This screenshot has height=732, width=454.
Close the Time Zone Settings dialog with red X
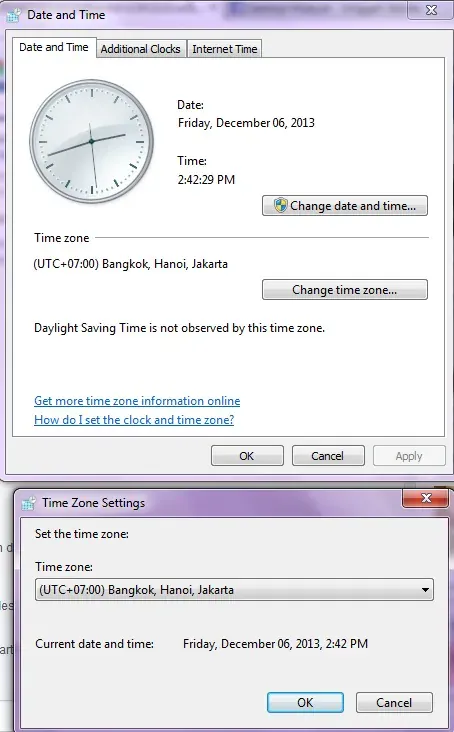[x=426, y=498]
